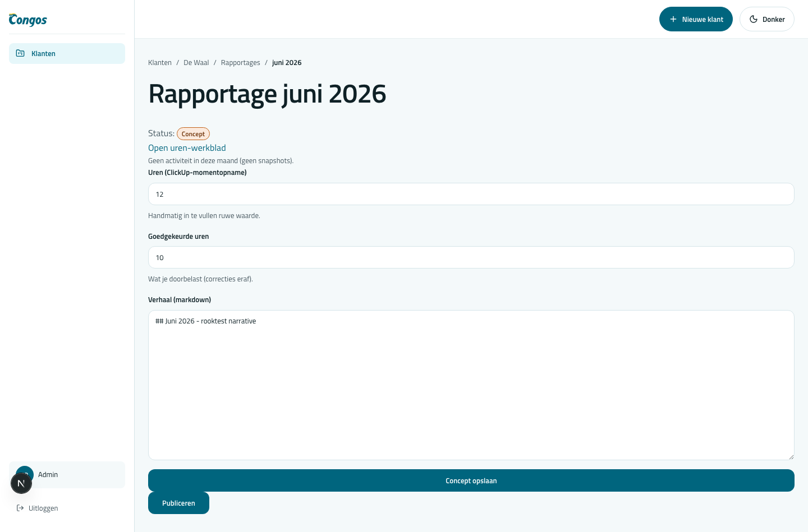Click the Concept status badge

coord(193,134)
